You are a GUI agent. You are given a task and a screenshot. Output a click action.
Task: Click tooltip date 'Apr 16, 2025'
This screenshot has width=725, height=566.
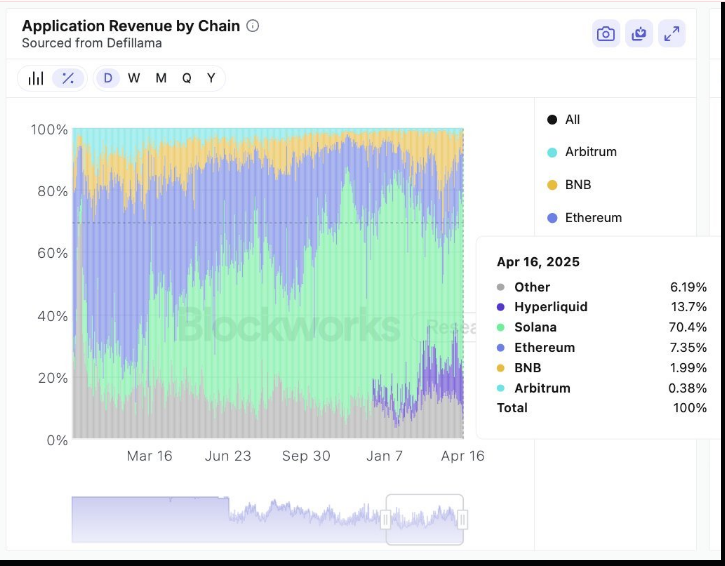[538, 262]
